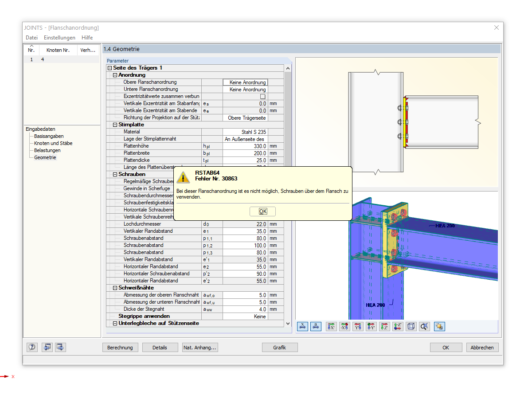Edit upper flange weld value awf,o 5.0
Screen dimensions: 532x399
245,295
